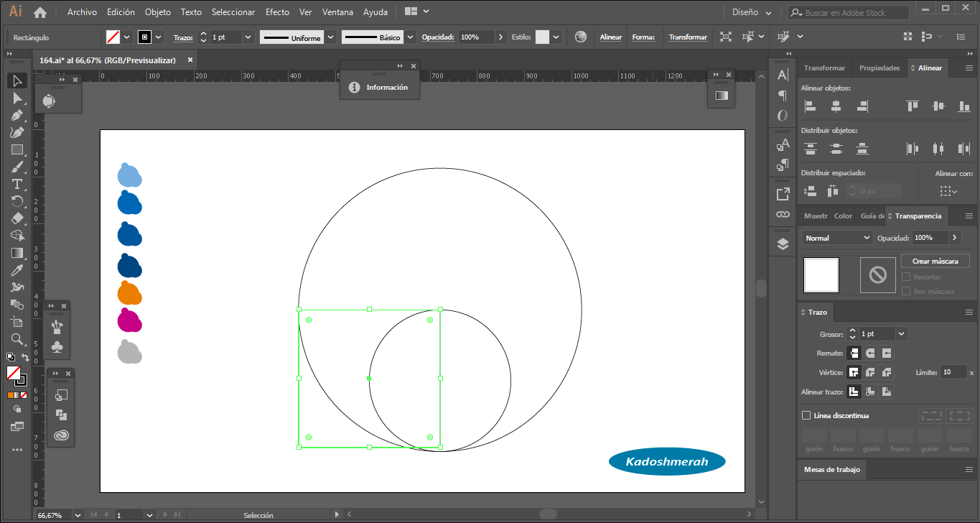980x523 pixels.
Task: Click the Alinear link in control bar
Action: 611,37
